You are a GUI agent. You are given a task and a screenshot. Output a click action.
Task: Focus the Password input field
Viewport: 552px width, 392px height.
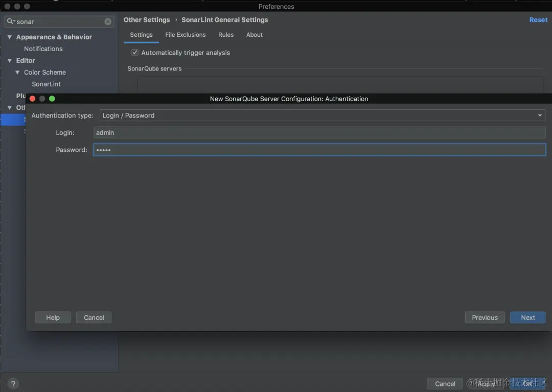[x=319, y=150]
